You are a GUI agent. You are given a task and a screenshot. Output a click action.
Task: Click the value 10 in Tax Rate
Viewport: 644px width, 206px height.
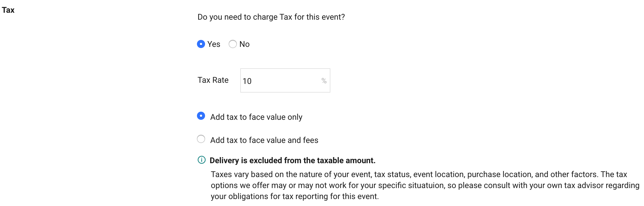tap(248, 80)
